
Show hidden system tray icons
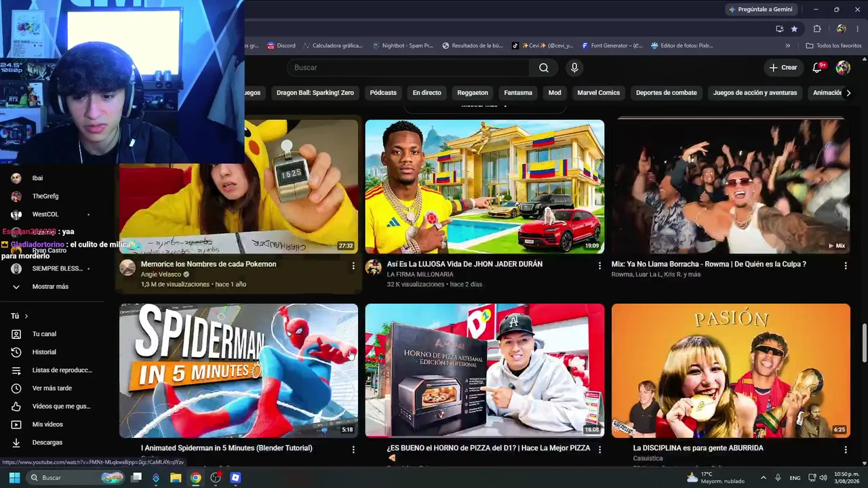pyautogui.click(x=763, y=478)
